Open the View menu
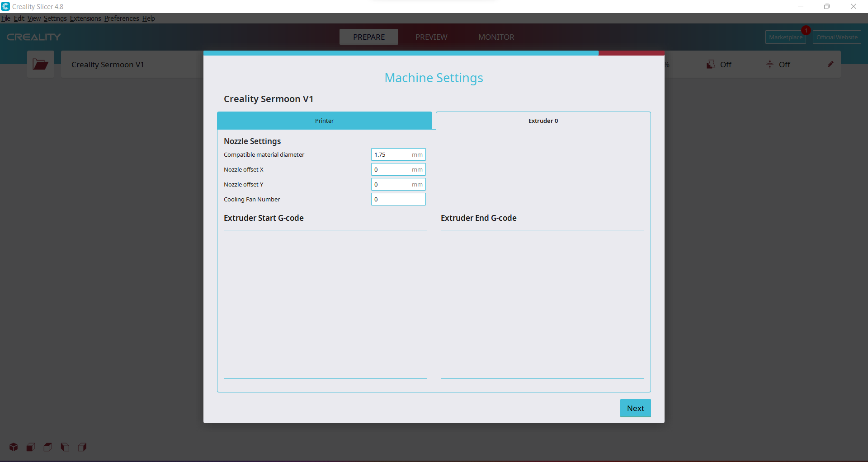The image size is (868, 462). coord(34,19)
